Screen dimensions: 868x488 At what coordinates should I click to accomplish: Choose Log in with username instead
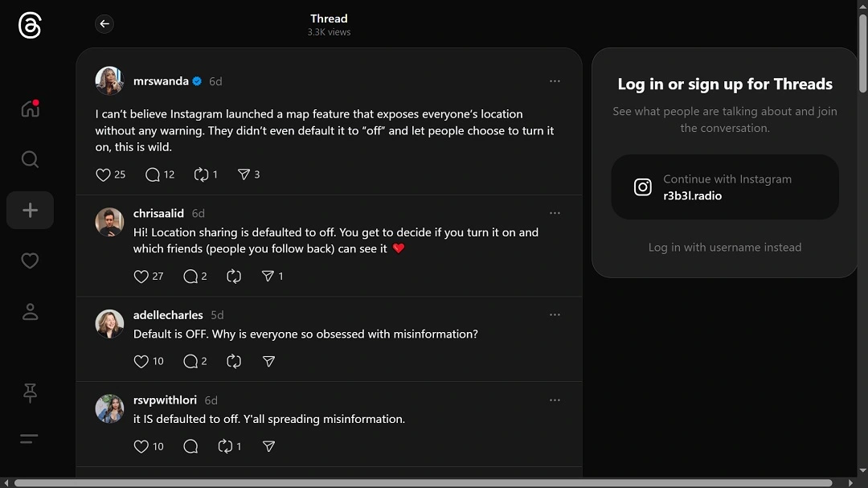[x=725, y=247]
